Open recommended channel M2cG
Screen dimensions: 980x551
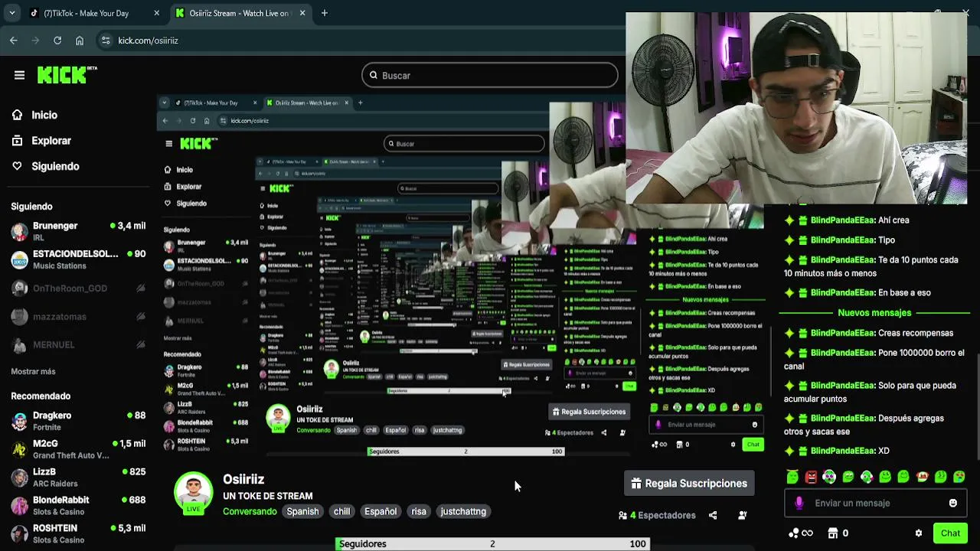point(78,449)
